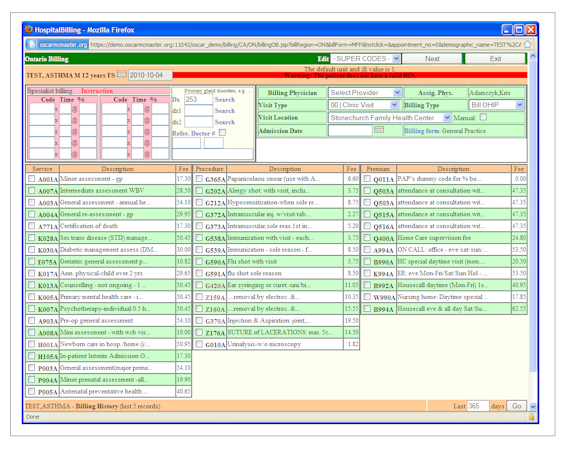Click the Exit button
This screenshot has width=563, height=450.
495,59
